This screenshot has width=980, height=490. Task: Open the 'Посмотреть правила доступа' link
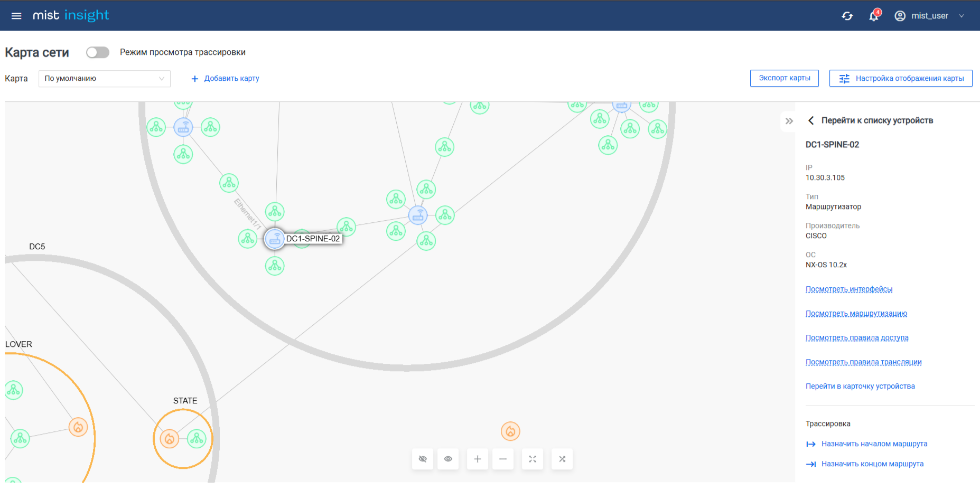(857, 337)
